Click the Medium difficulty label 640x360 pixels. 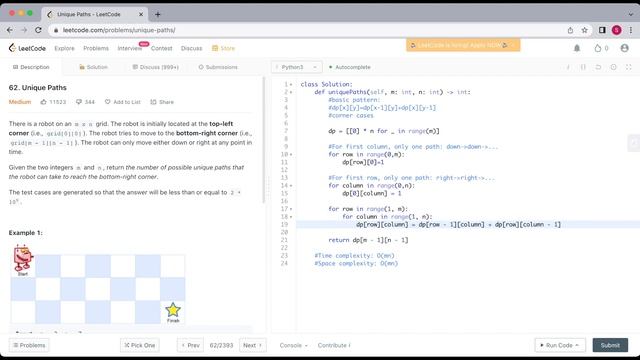coord(20,102)
